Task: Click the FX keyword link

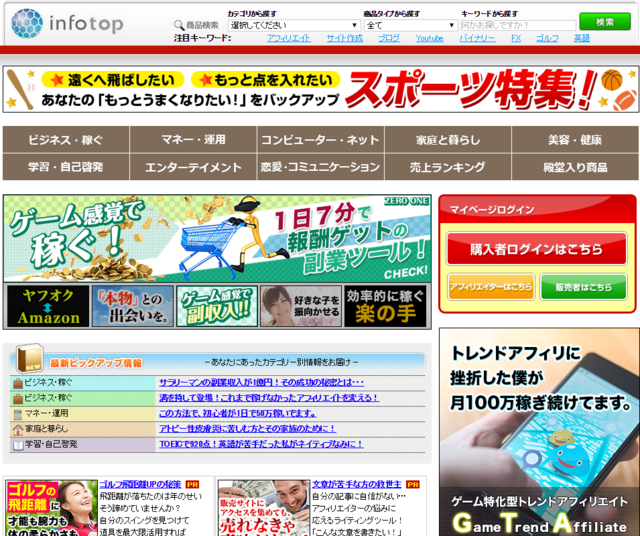Action: 516,38
